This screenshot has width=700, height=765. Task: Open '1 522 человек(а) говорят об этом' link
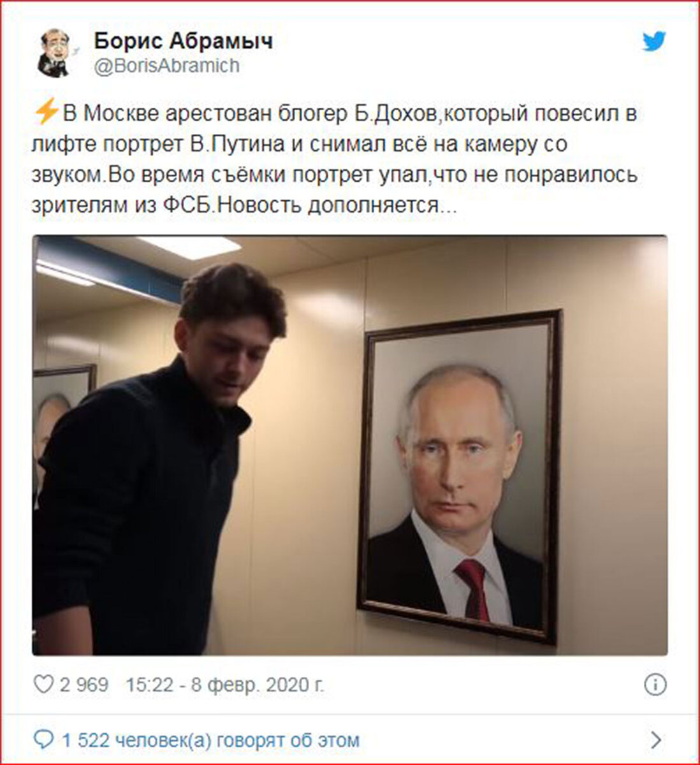[x=210, y=740]
